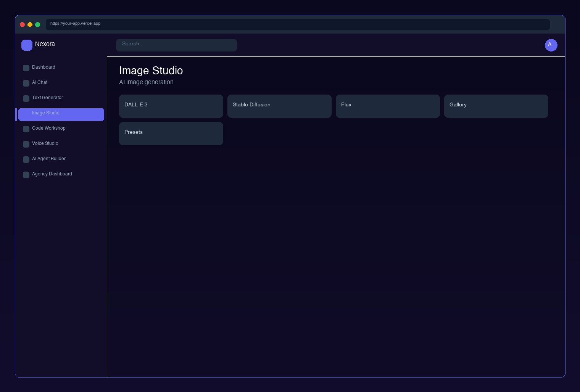Select Image Studio in the sidebar

[61, 114]
